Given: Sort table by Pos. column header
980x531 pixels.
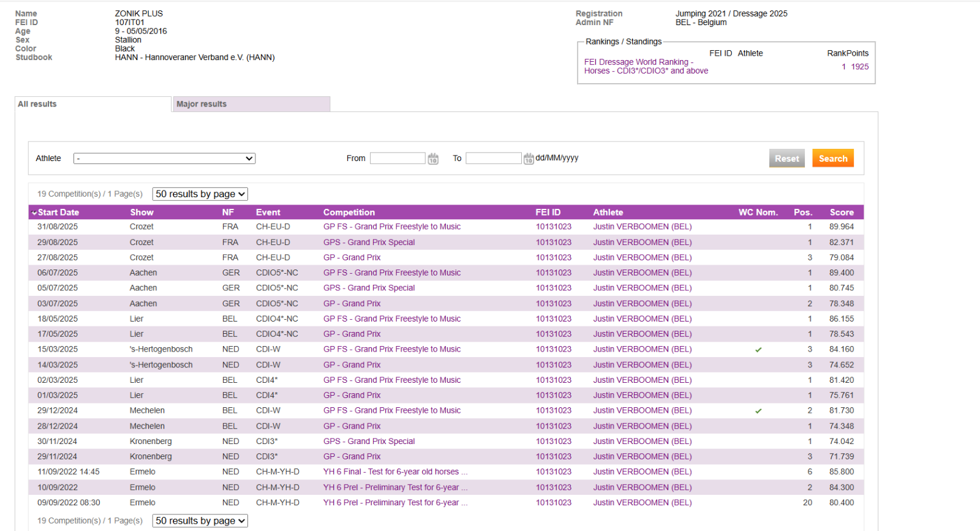Looking at the screenshot, I should tap(803, 213).
